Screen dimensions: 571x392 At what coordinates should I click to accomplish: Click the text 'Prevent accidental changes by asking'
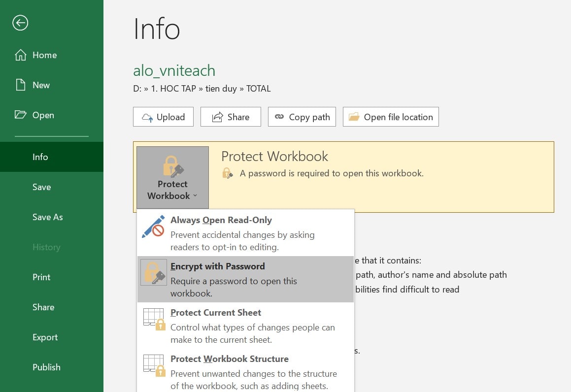(242, 235)
